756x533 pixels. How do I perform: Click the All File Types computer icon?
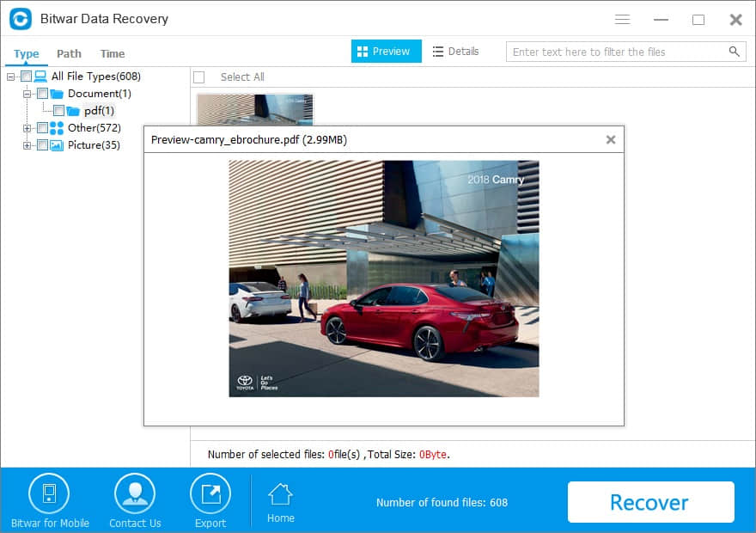40,77
